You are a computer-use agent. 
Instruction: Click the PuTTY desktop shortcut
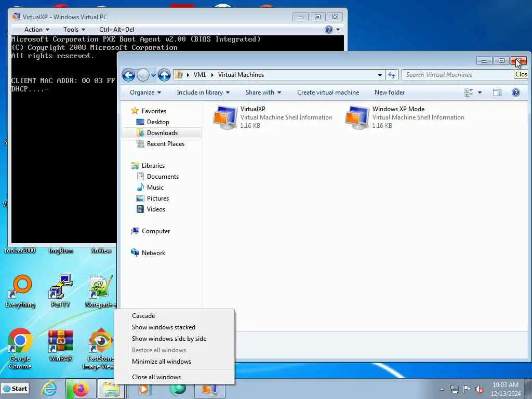(x=60, y=291)
